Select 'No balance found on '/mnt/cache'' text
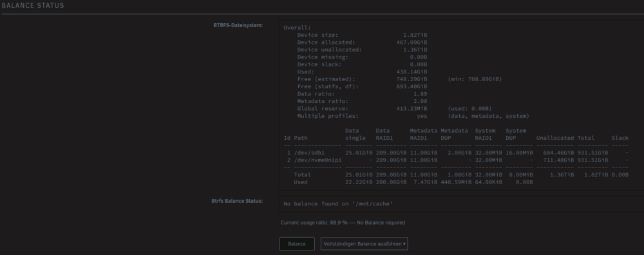This screenshot has height=255, width=644. click(338, 204)
